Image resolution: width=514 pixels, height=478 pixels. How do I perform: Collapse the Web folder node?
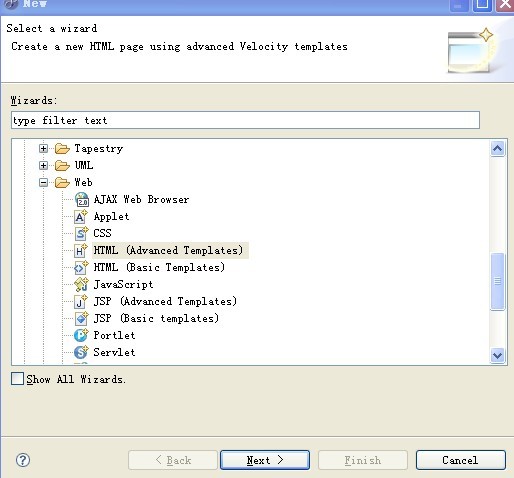(x=43, y=182)
